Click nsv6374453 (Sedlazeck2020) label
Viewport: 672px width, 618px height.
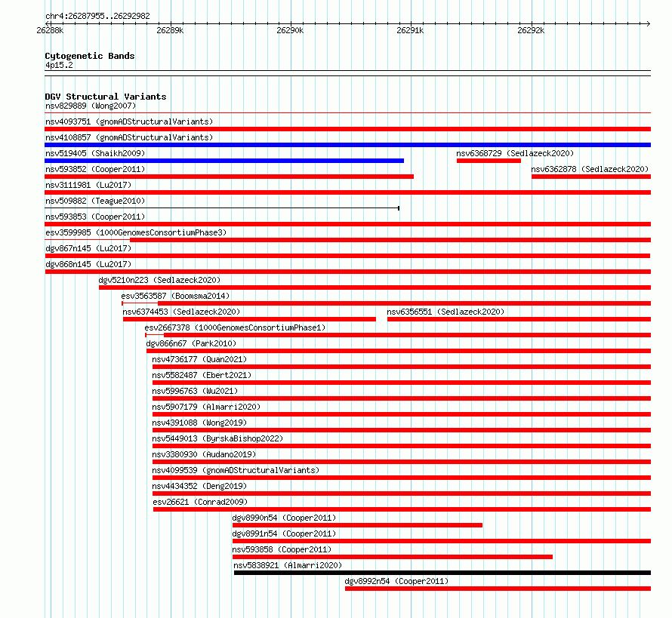click(x=181, y=312)
